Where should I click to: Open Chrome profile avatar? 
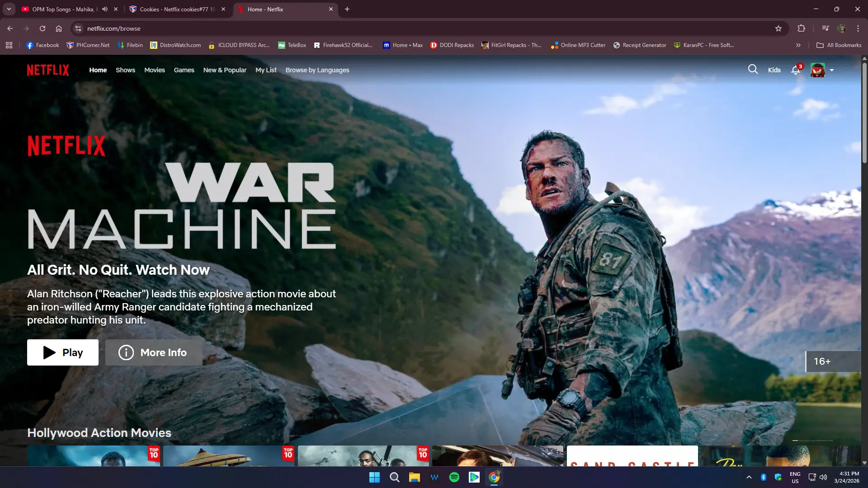click(842, 28)
